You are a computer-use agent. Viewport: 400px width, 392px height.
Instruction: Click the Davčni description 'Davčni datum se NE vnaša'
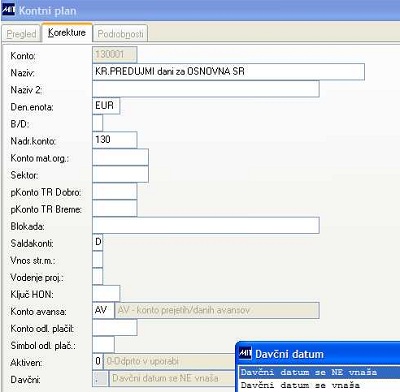[172, 379]
